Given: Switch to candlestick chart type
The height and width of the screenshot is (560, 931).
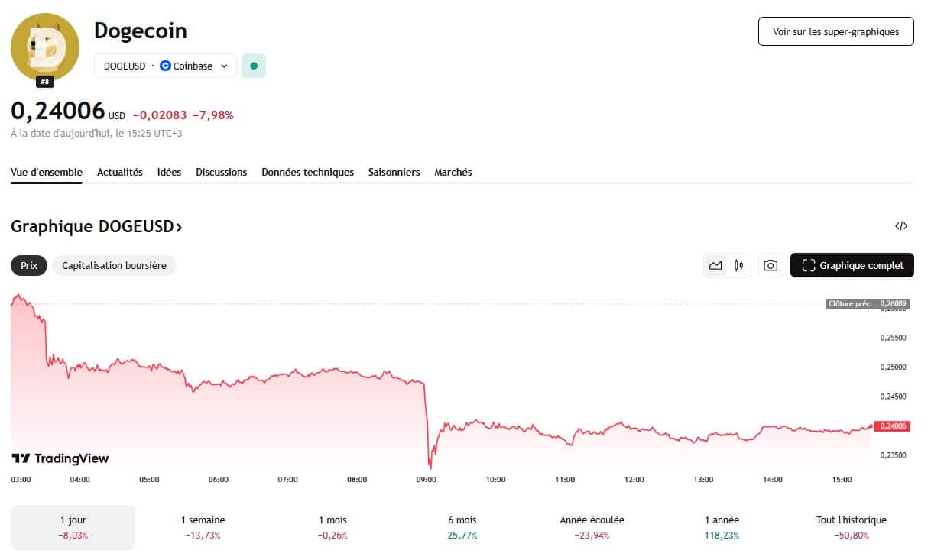Looking at the screenshot, I should pyautogui.click(x=738, y=265).
